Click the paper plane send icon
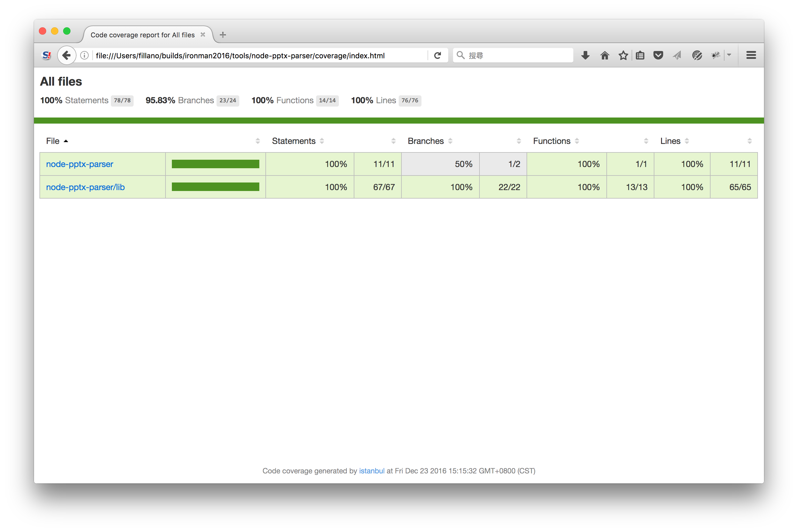The width and height of the screenshot is (798, 532). (677, 55)
